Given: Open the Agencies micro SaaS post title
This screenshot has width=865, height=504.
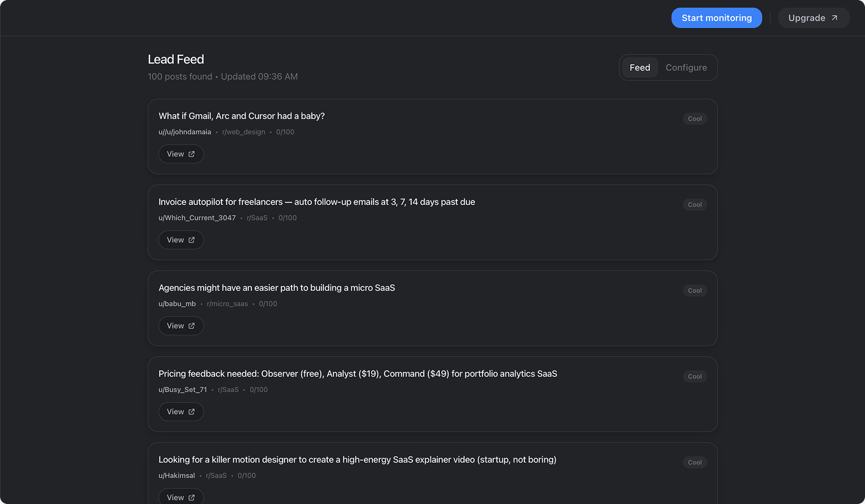Looking at the screenshot, I should click(276, 288).
